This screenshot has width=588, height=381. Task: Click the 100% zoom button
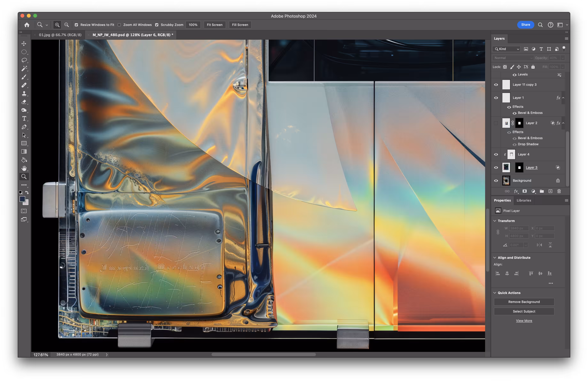point(193,25)
